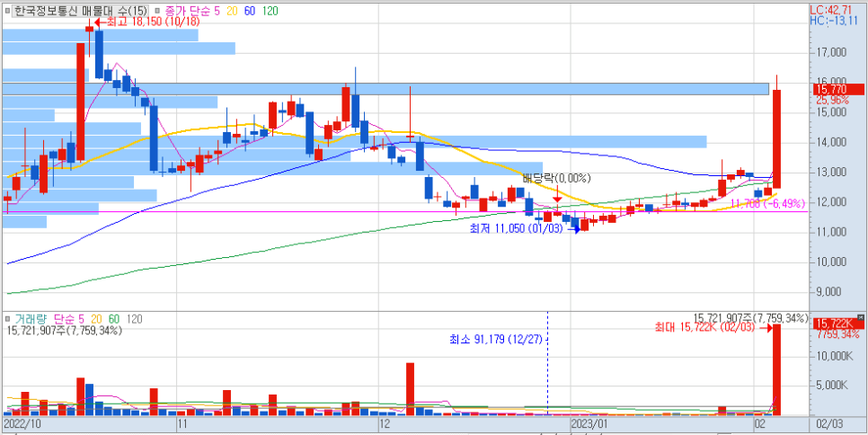Screen dimensions: 868x435
Task: Click the 11 month label on date axis
Action: click(x=182, y=424)
